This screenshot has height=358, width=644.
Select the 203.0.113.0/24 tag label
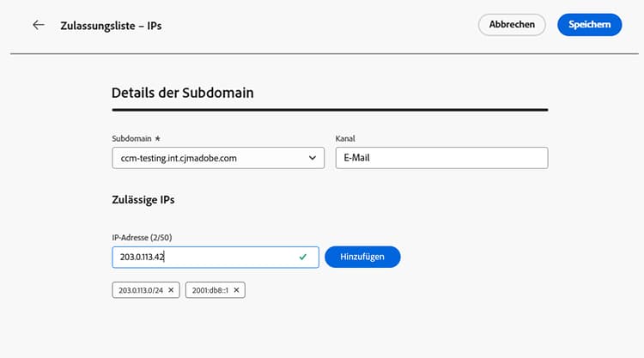point(141,290)
